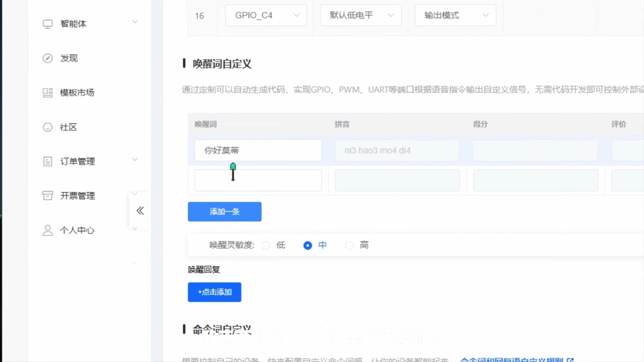This screenshot has width=644, height=362.
Task: Select 低 wake sensitivity
Action: coord(266,245)
